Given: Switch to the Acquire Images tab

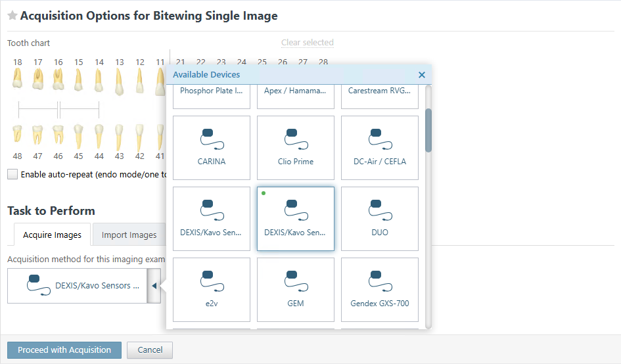Looking at the screenshot, I should point(53,235).
